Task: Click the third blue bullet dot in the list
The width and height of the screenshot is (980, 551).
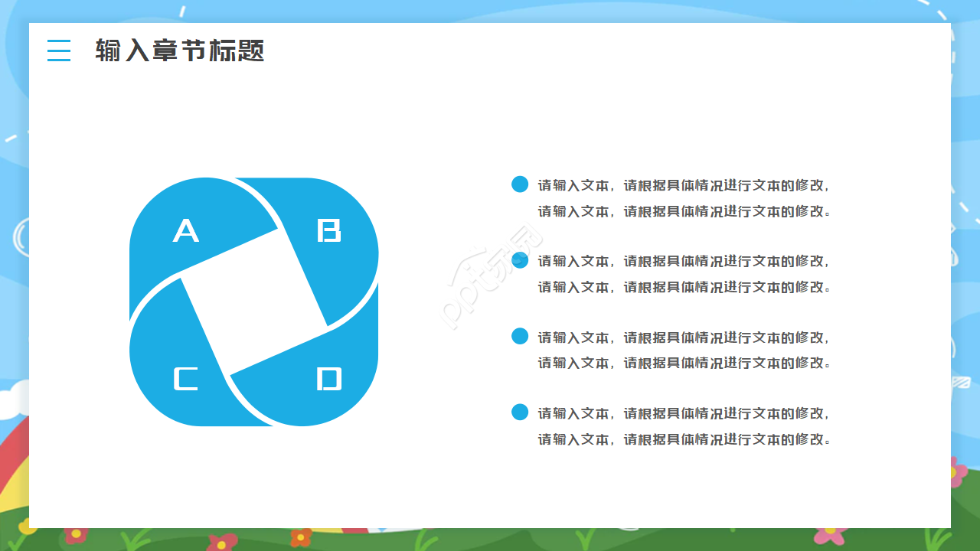Action: point(520,336)
